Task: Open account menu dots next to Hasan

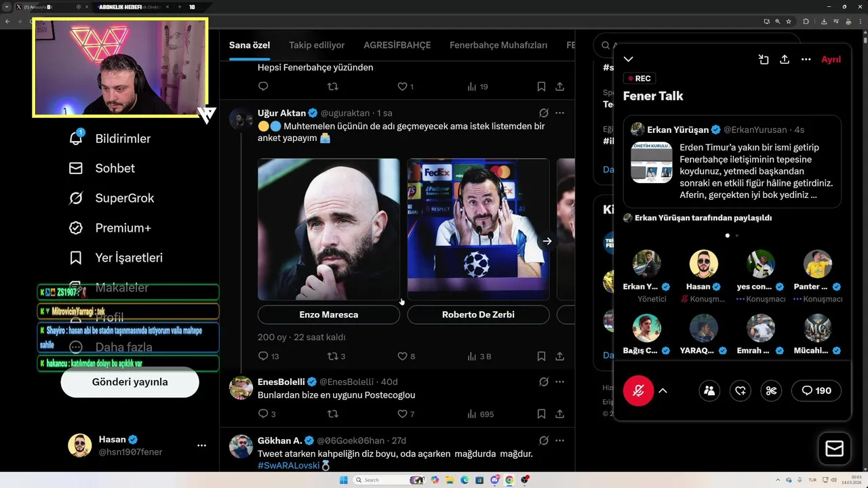Action: pos(201,445)
